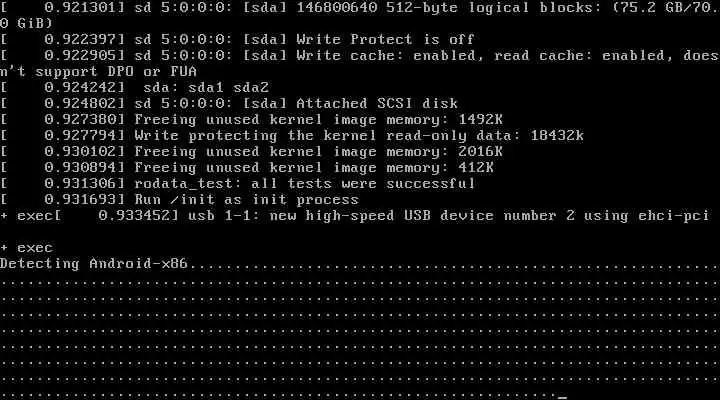
Task: Click the 'rodata_test: all tests were successful' line
Action: click(x=238, y=184)
